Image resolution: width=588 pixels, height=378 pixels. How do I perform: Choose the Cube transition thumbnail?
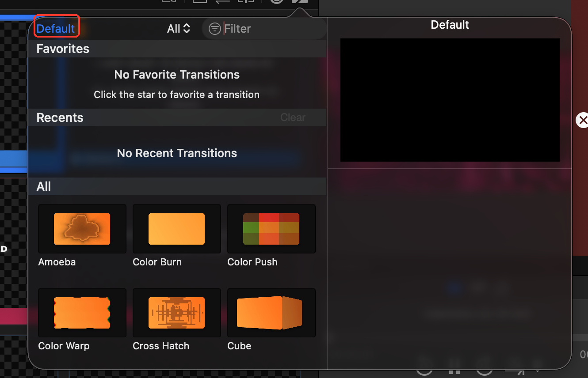click(x=271, y=313)
